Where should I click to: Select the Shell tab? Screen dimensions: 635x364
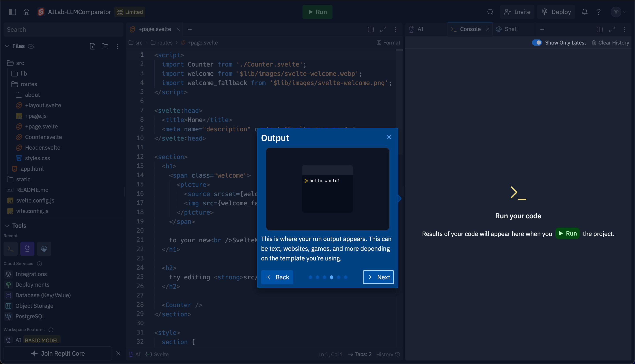[511, 29]
